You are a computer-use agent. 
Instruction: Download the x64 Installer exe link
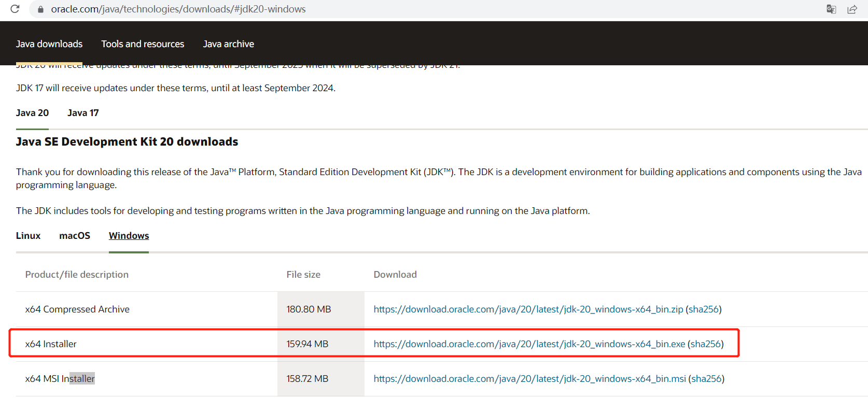click(x=529, y=344)
